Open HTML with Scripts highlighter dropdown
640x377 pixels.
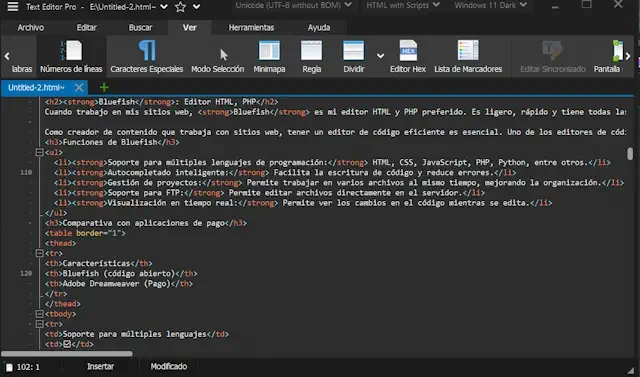click(403, 5)
